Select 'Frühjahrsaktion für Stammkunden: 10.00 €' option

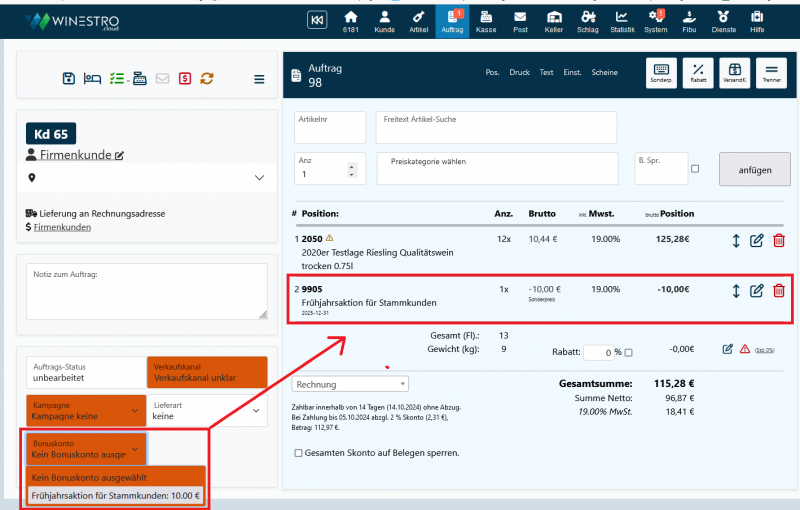(116, 495)
